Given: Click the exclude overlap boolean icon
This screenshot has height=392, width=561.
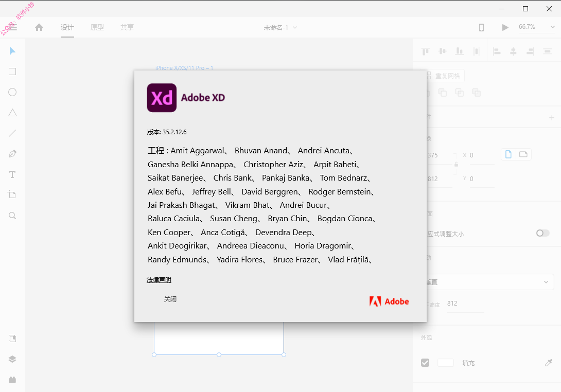Looking at the screenshot, I should (477, 93).
